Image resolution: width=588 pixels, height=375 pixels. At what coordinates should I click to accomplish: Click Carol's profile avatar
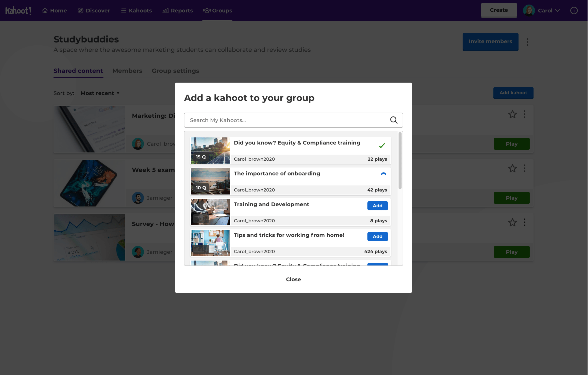tap(529, 10)
